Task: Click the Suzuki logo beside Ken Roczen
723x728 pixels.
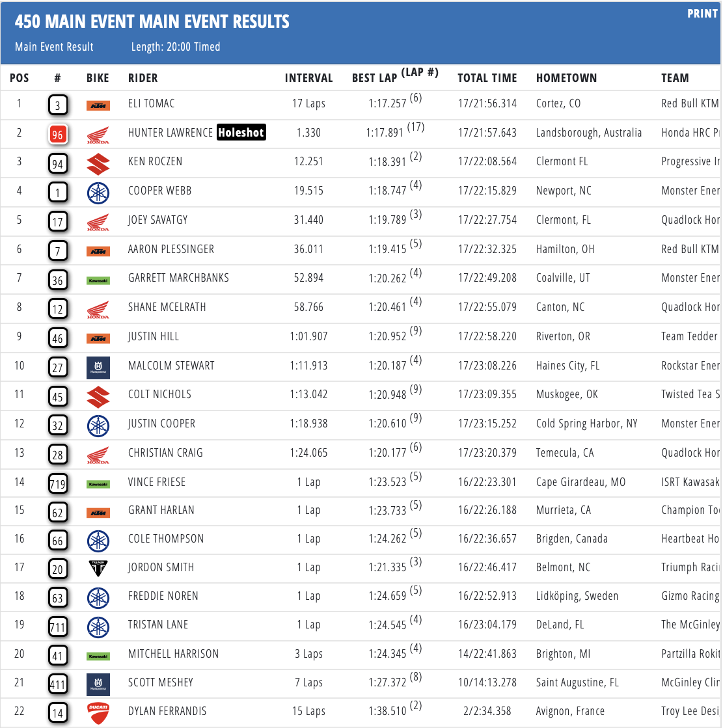Action: 98,163
